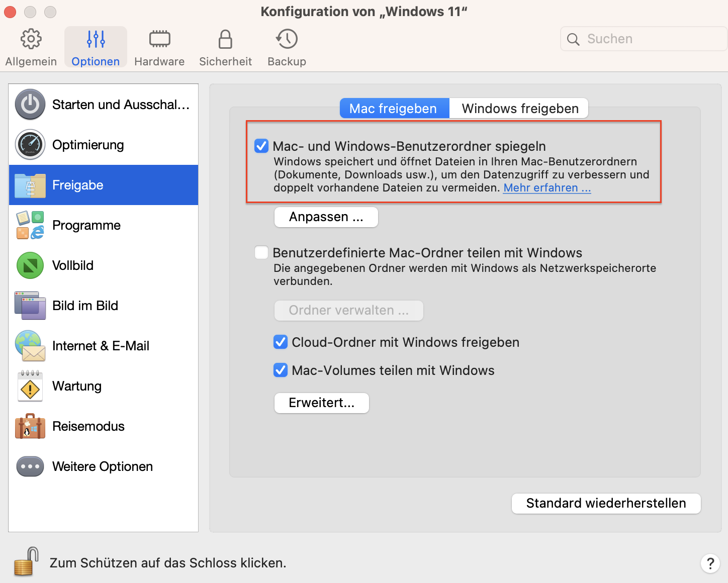The width and height of the screenshot is (728, 583).
Task: Enable Benutzerdefinierte Mac-Ordner teilen checkbox
Action: 261,252
